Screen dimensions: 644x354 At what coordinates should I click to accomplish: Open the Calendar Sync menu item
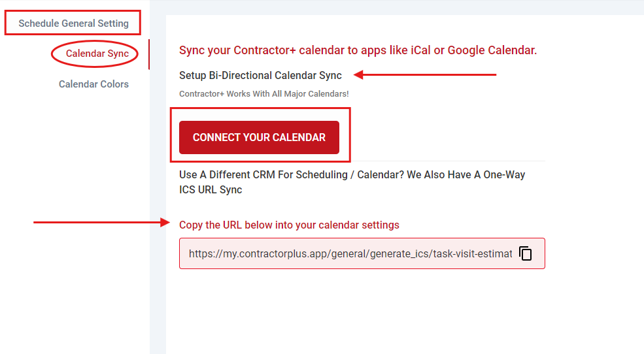tap(97, 54)
